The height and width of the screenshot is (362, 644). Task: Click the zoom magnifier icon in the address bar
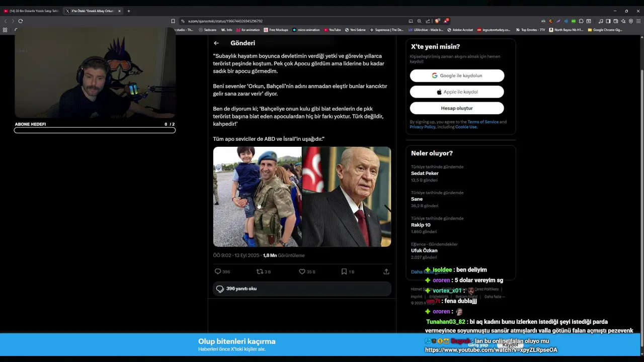coord(419,21)
